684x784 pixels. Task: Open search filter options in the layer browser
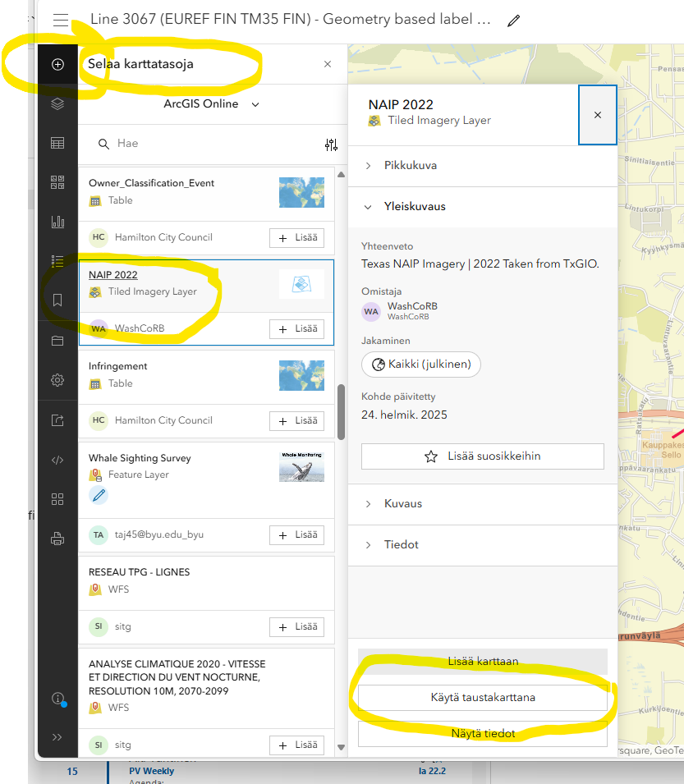pyautogui.click(x=332, y=144)
